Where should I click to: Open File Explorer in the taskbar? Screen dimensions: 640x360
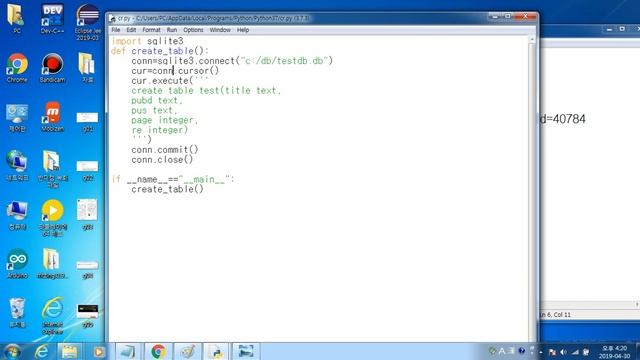[69, 351]
